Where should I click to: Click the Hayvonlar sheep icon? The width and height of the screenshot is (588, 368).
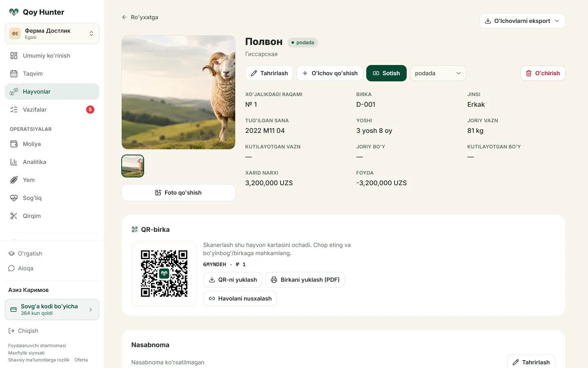coord(14,92)
